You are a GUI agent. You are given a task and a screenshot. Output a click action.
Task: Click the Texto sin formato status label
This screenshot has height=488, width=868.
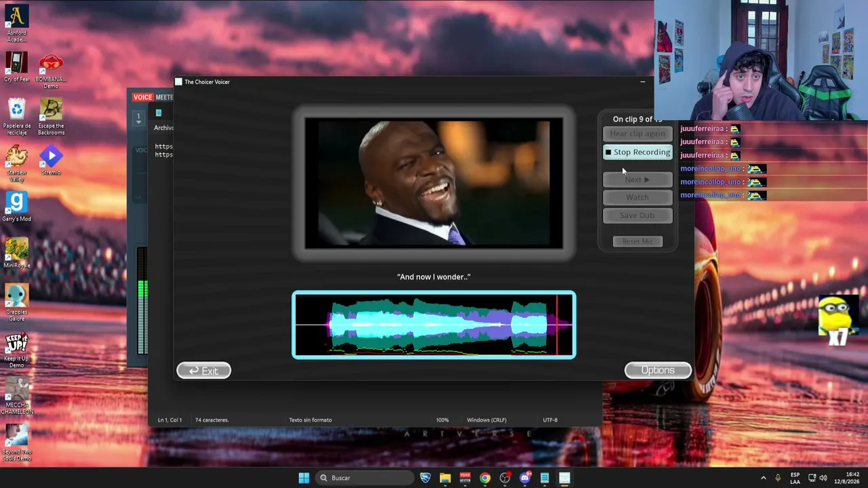tap(311, 420)
